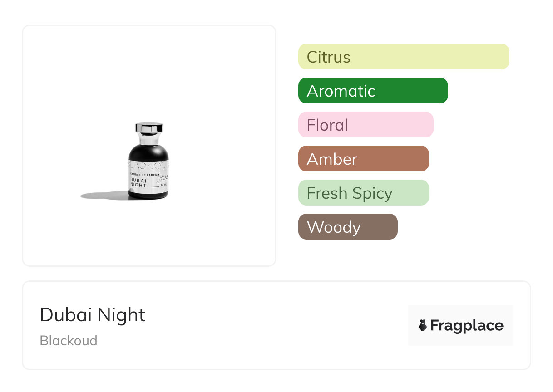
Task: Choose the Amber accord bar
Action: (x=363, y=159)
